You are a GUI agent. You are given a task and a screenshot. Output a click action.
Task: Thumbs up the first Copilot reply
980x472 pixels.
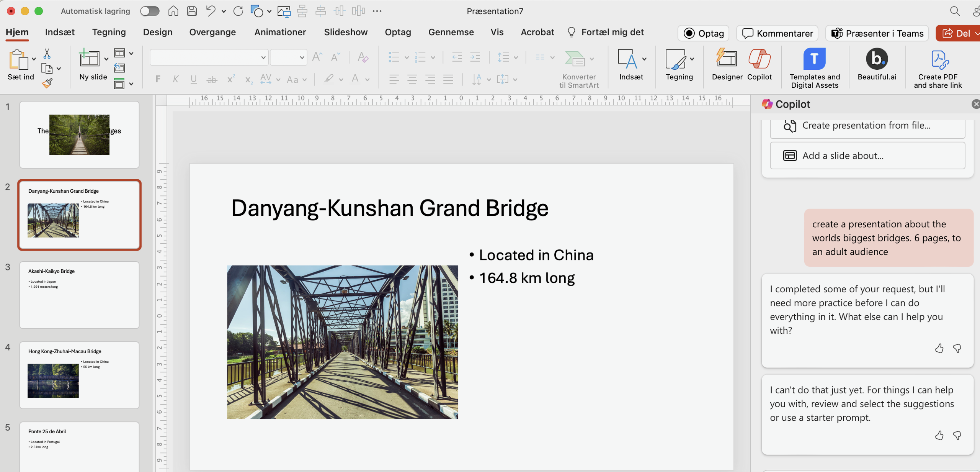939,348
